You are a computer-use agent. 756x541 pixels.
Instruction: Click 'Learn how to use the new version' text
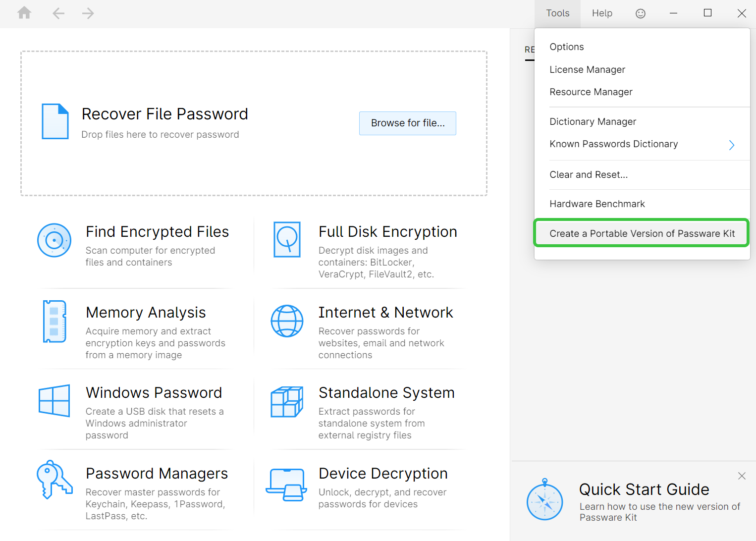coord(660,512)
